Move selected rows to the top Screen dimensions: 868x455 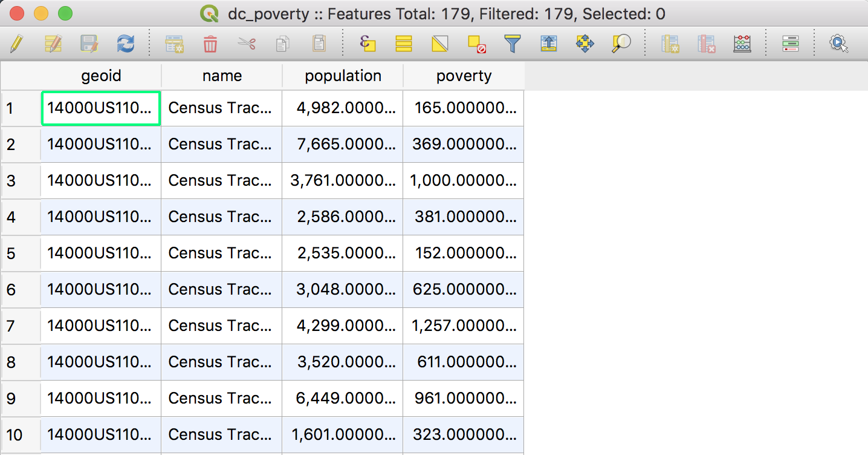pos(549,44)
